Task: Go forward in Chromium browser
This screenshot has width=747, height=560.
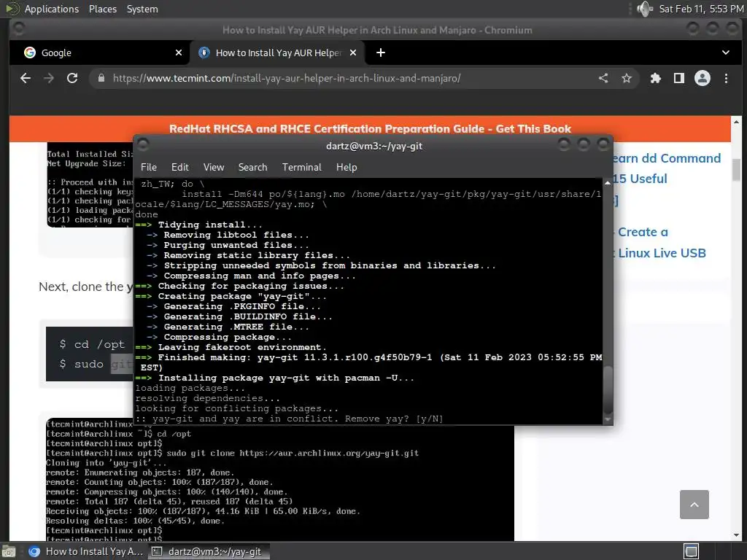Action: point(49,78)
